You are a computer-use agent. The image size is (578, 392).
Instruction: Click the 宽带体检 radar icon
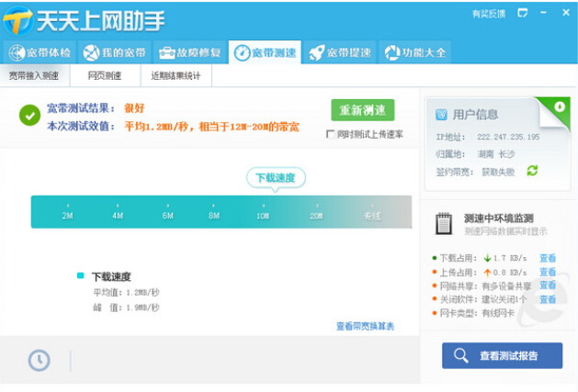click(17, 53)
